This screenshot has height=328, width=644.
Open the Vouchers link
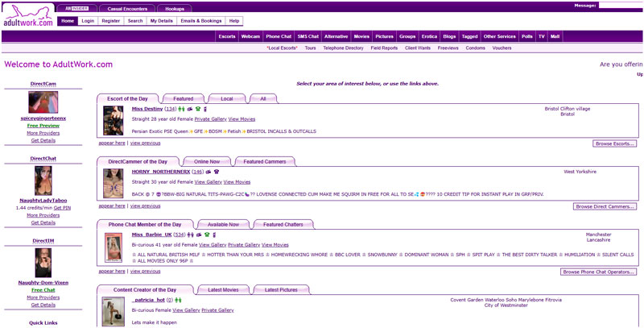[502, 48]
